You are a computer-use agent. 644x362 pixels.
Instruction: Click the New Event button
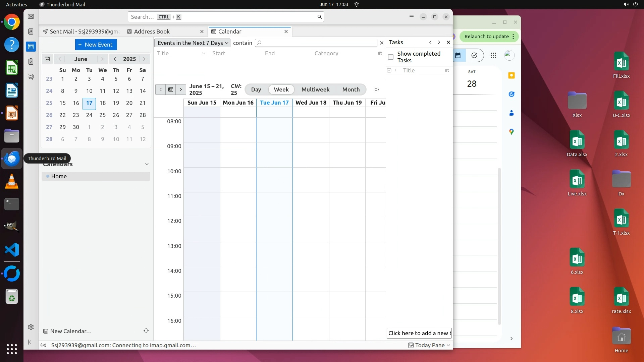[x=96, y=45]
